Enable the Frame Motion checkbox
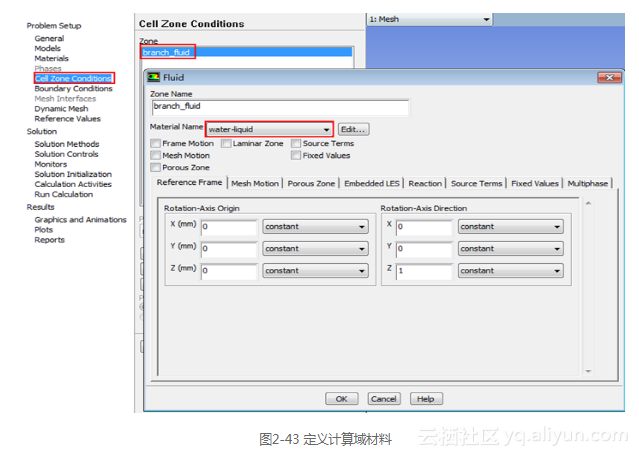 [x=155, y=144]
